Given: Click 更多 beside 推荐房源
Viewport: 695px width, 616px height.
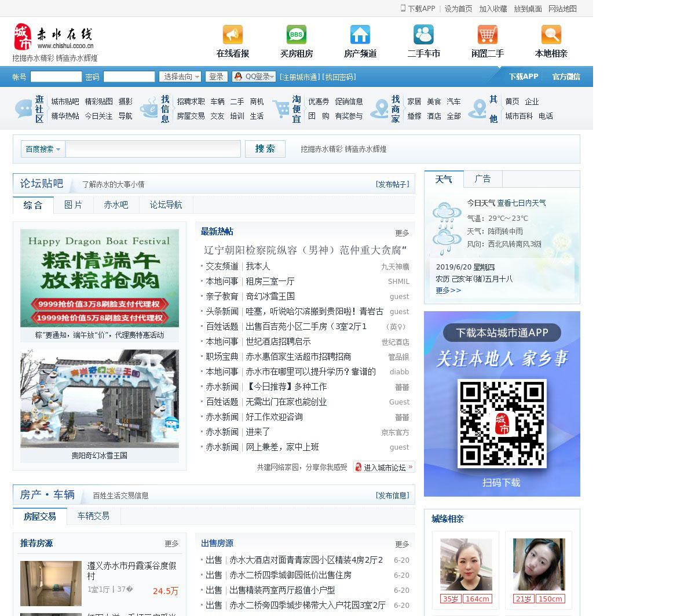Looking at the screenshot, I should [x=171, y=544].
